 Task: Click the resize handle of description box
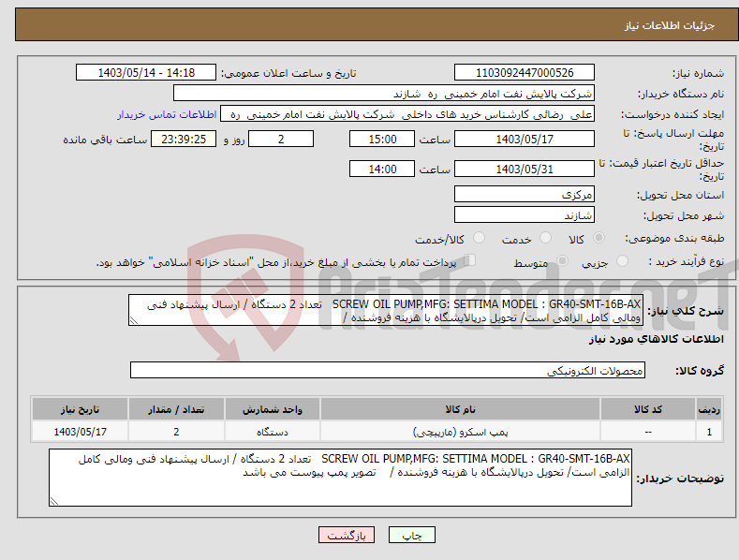point(134,320)
